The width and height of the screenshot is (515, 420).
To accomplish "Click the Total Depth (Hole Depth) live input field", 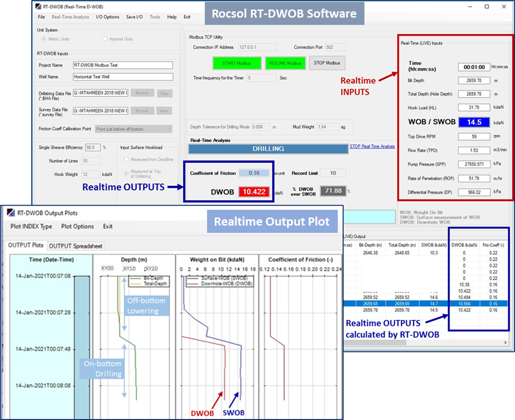I will tap(474, 94).
